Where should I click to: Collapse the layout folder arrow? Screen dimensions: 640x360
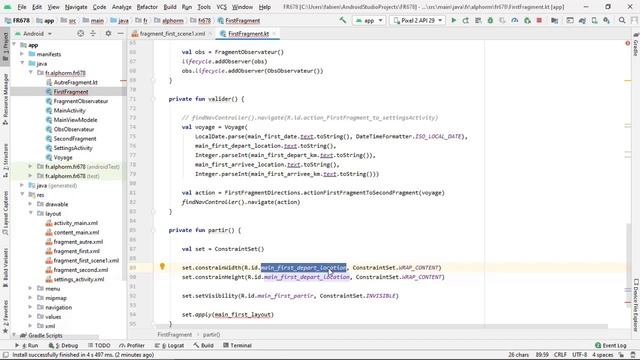[31, 213]
